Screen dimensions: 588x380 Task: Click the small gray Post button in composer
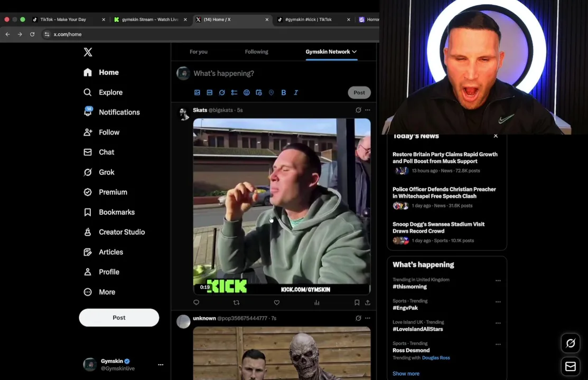359,92
